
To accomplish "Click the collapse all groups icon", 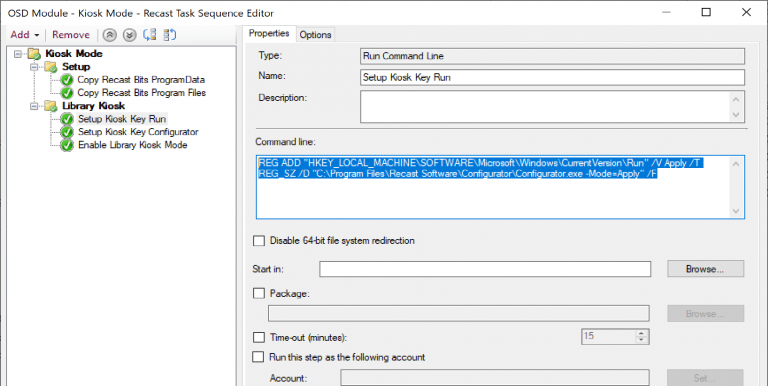I will 170,35.
